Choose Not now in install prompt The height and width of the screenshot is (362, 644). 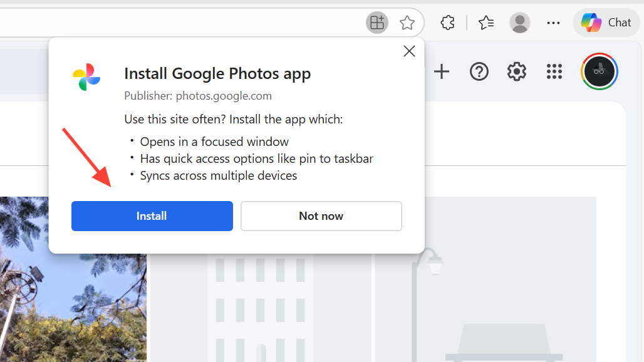pos(321,216)
